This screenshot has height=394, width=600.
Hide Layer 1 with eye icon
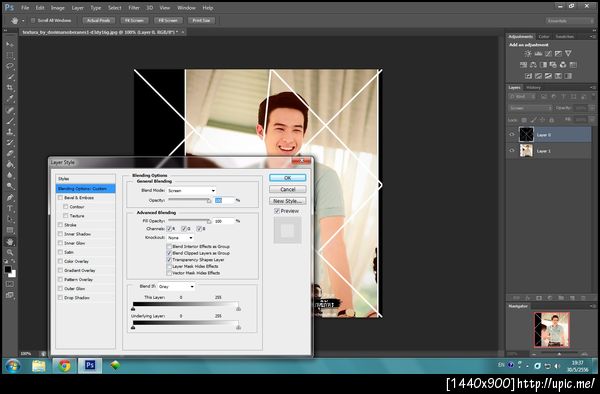(x=512, y=151)
